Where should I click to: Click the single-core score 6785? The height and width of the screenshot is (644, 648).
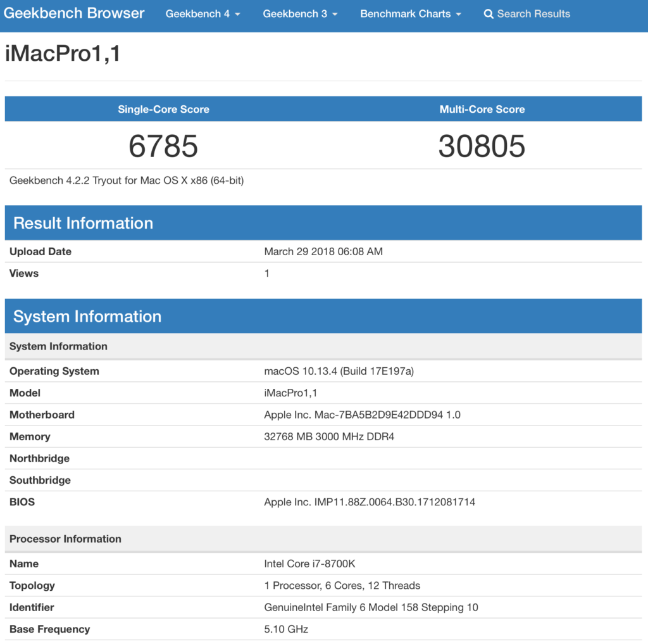pos(163,146)
